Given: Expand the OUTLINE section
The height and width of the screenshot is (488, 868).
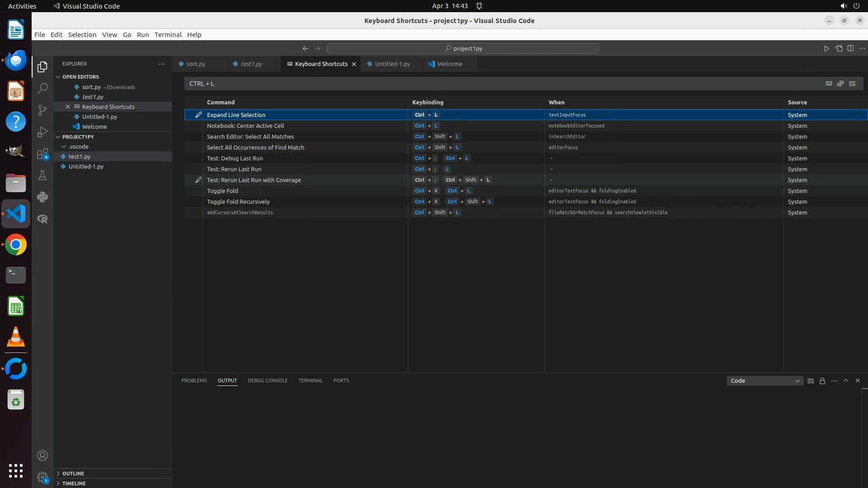Looking at the screenshot, I should (x=73, y=473).
